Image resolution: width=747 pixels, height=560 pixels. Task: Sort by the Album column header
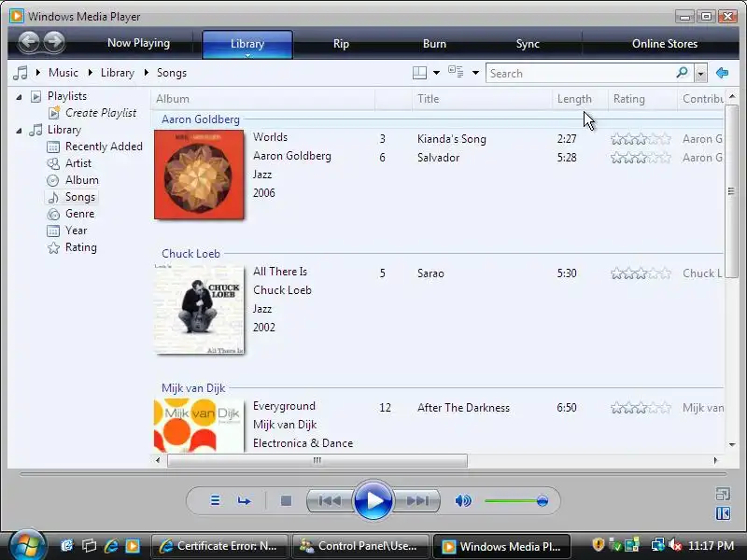[x=263, y=99]
